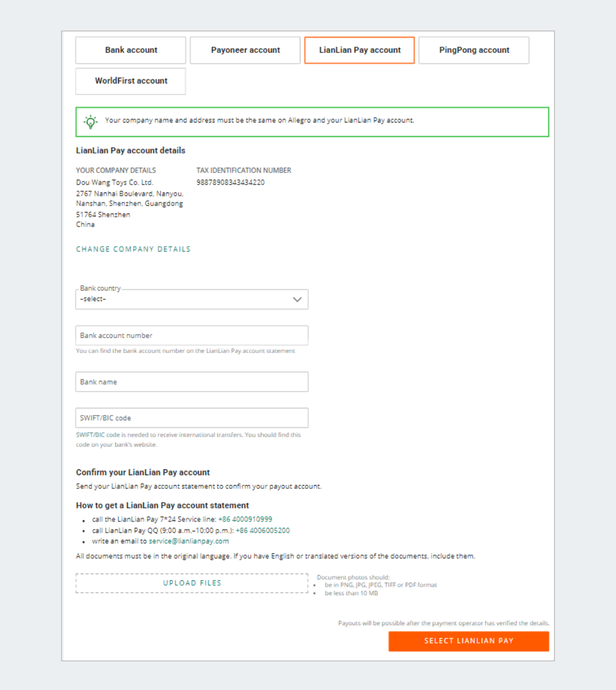Click the Bank country dropdown chevron arrow
This screenshot has width=616, height=690.
coord(297,300)
